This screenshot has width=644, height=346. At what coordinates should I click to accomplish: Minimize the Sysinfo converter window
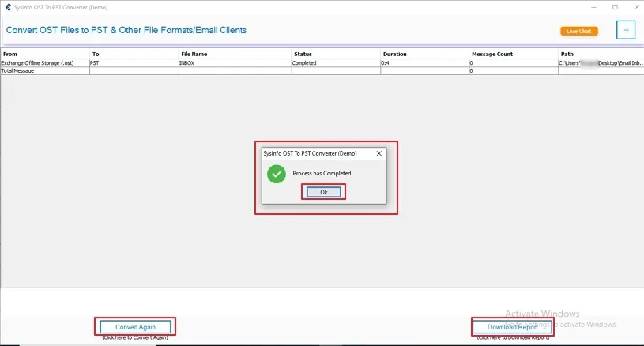593,7
